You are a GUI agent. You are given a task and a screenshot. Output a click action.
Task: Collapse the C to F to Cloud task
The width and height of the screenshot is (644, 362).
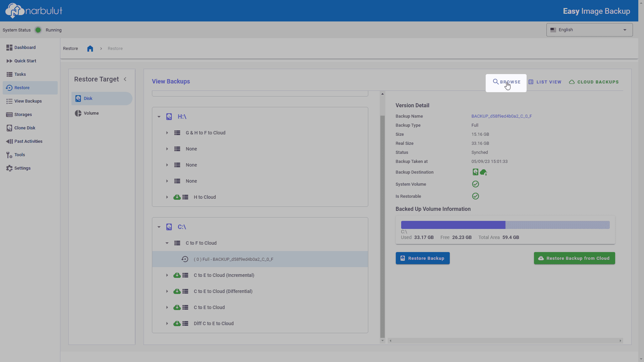[x=167, y=243]
